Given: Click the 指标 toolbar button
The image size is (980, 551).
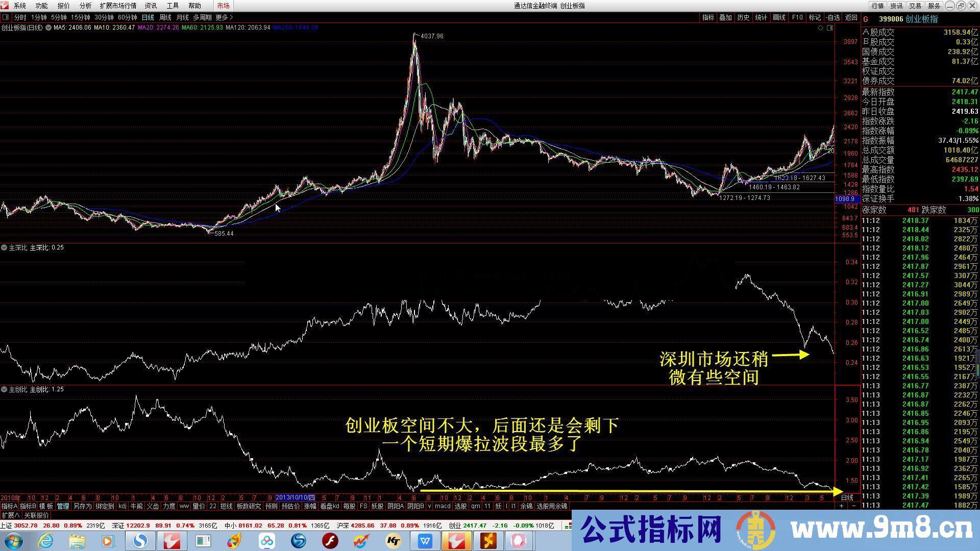Looking at the screenshot, I should click(708, 17).
